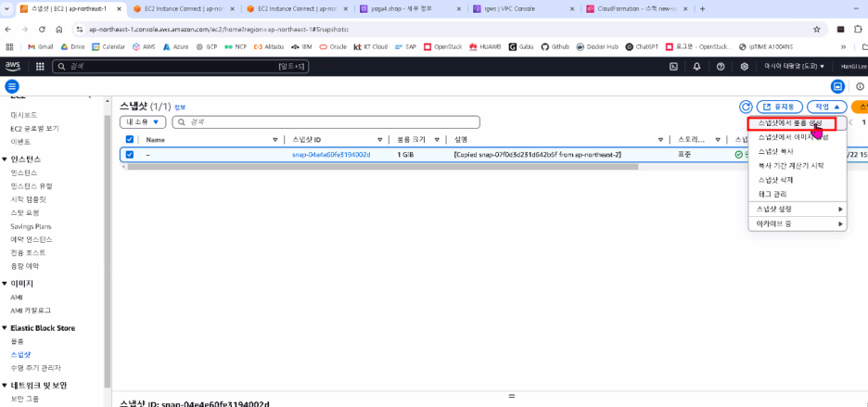This screenshot has height=407, width=868.
Task: Sort by the 스냅샷 ID column arrow
Action: [380, 140]
